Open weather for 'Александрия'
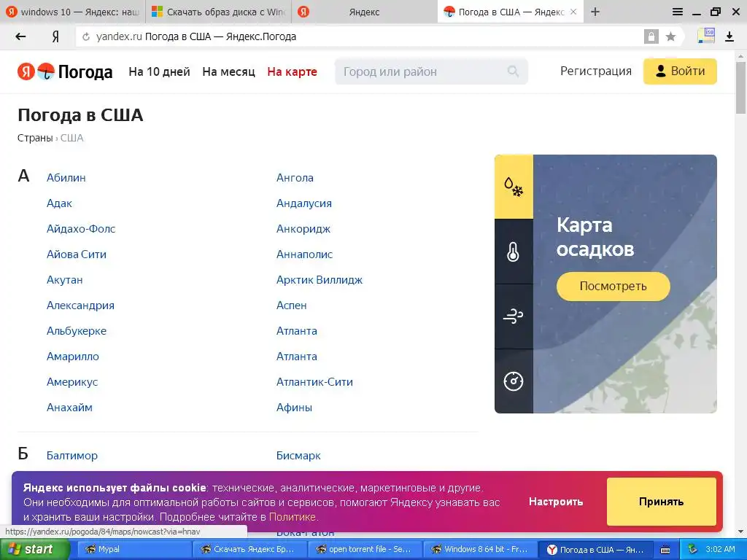The width and height of the screenshot is (747, 560). pos(80,306)
